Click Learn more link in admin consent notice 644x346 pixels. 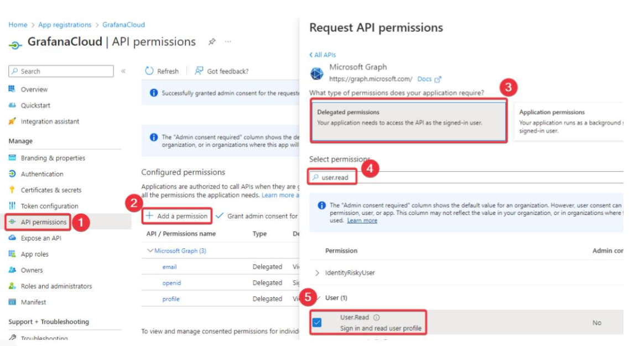pos(362,221)
